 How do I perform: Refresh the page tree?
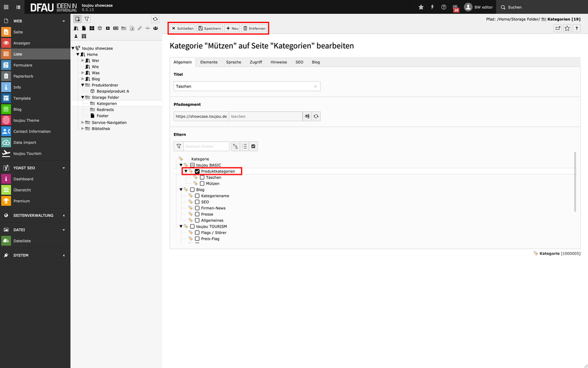coord(155,19)
